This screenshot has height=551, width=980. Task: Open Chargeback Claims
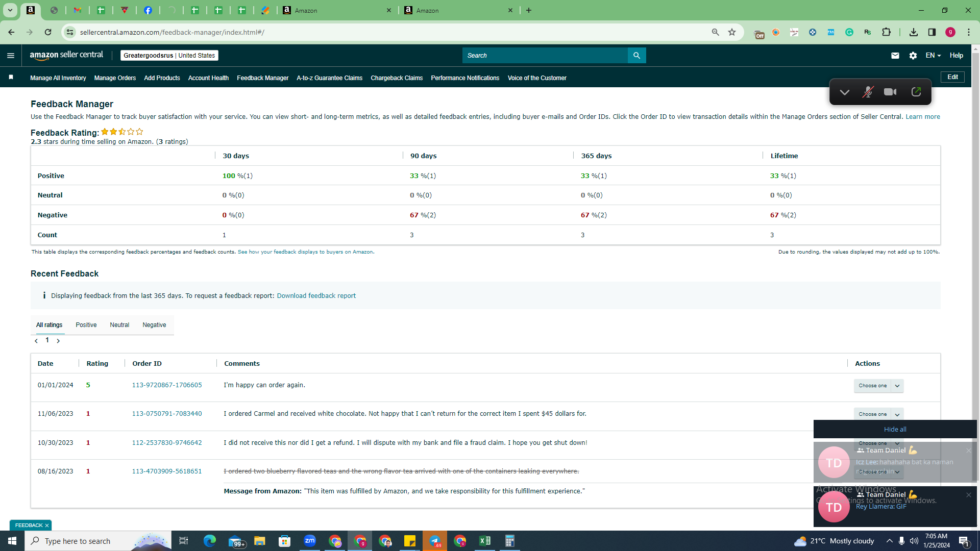click(397, 78)
